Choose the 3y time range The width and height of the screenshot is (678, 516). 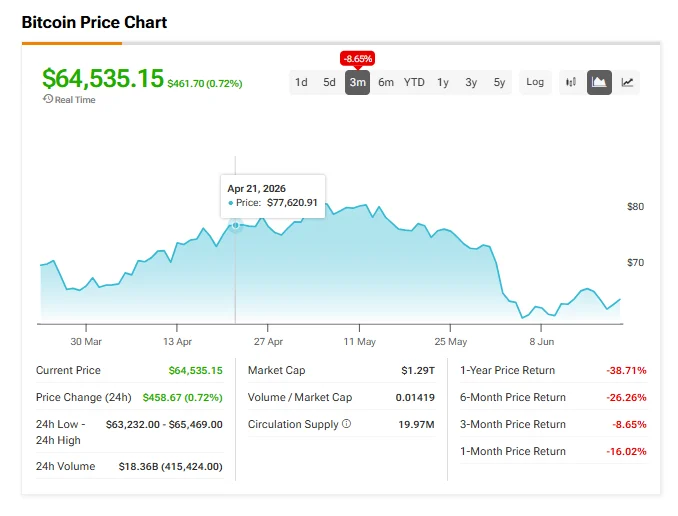(x=471, y=82)
